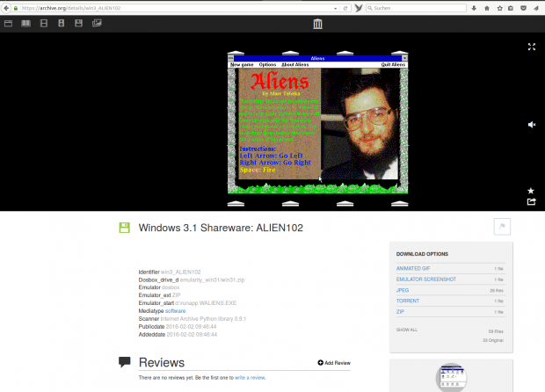545x392 pixels.
Task: Click the emularity_win31/win31.zip value
Action: click(212, 280)
